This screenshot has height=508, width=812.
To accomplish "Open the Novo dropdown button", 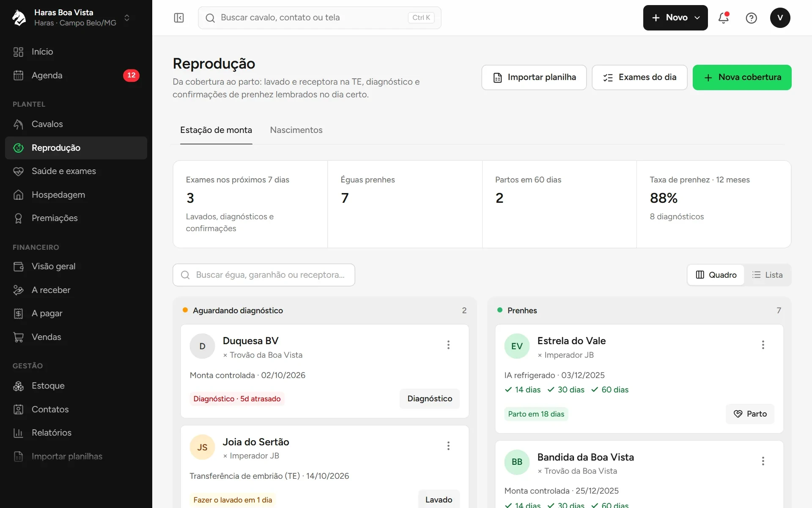I will click(x=675, y=18).
